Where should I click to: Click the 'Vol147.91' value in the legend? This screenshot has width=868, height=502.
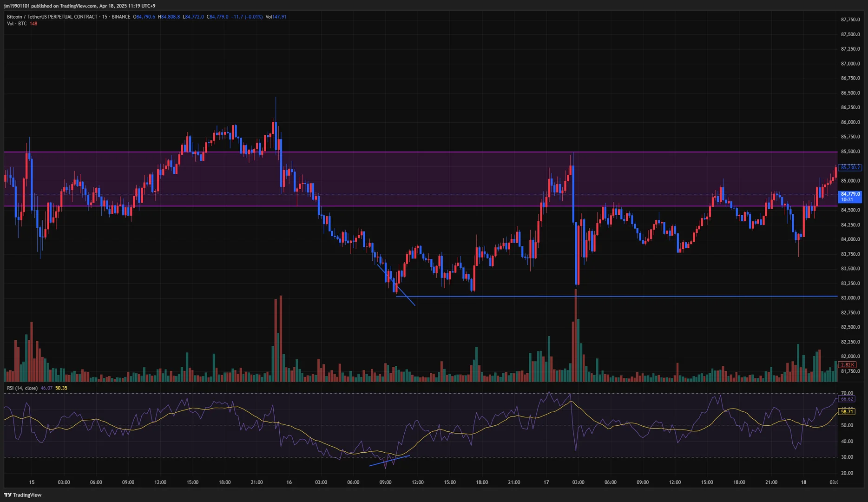coord(276,17)
